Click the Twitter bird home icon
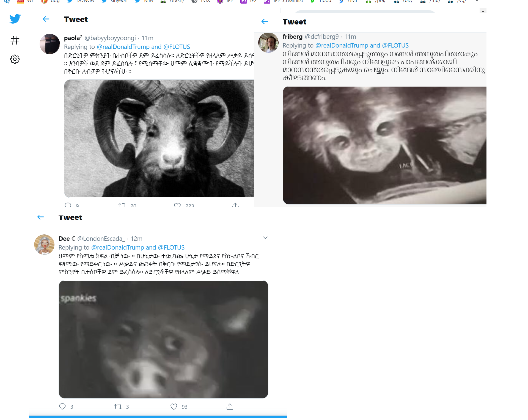528x420 pixels. point(15,19)
